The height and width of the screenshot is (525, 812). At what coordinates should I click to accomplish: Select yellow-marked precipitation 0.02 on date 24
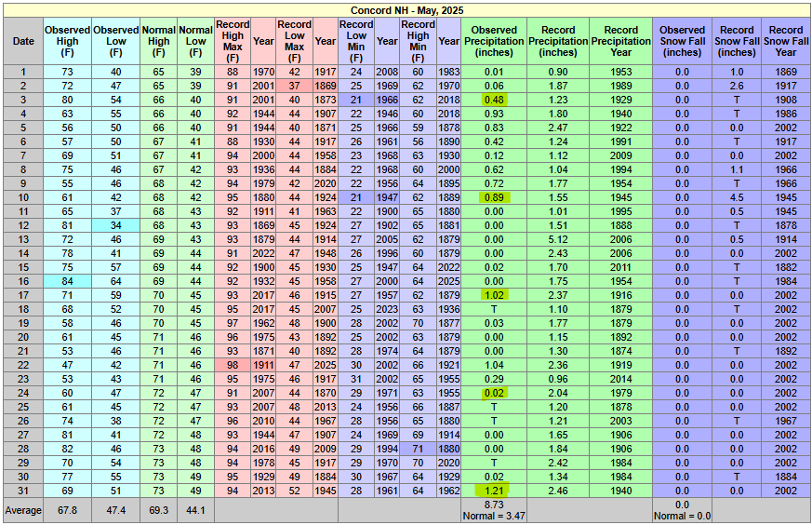tap(494, 393)
